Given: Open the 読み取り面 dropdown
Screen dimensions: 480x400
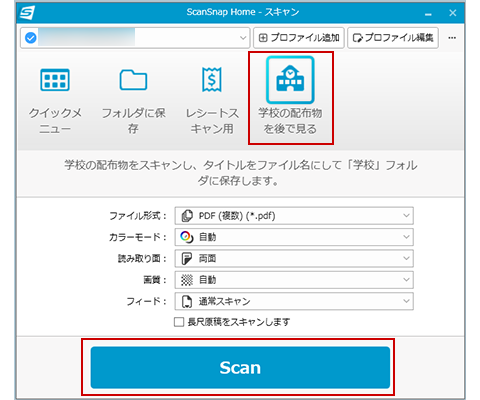Looking at the screenshot, I should 294,258.
